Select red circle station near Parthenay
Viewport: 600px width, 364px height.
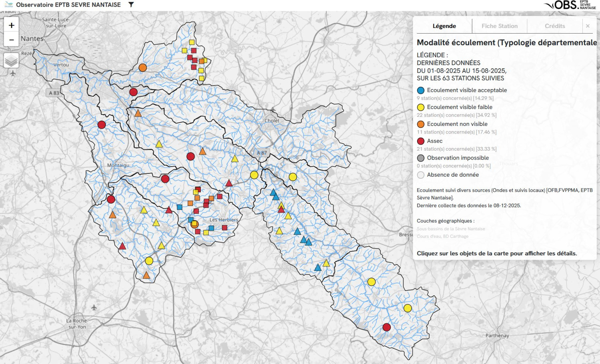[x=386, y=327]
